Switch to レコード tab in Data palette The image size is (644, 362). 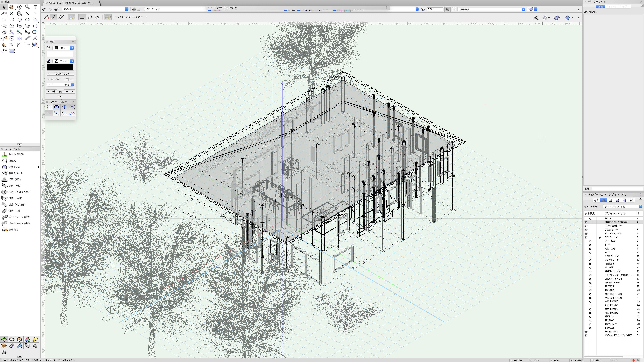click(611, 7)
